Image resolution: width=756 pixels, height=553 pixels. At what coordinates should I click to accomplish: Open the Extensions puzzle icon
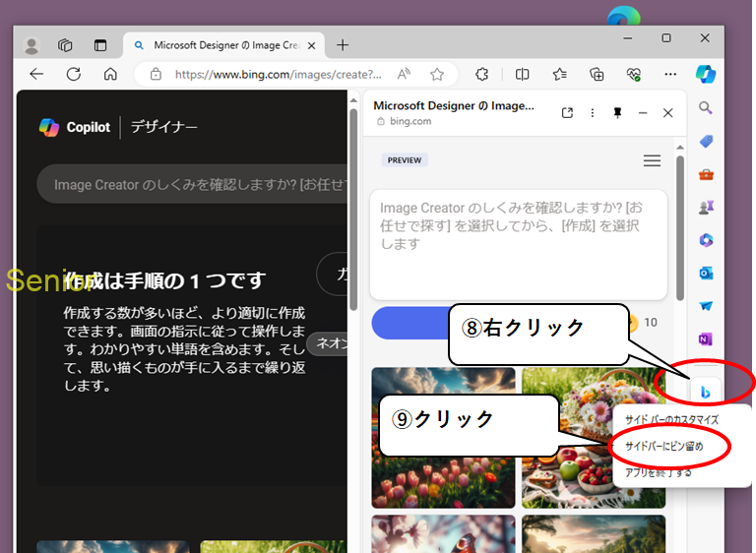click(x=481, y=74)
